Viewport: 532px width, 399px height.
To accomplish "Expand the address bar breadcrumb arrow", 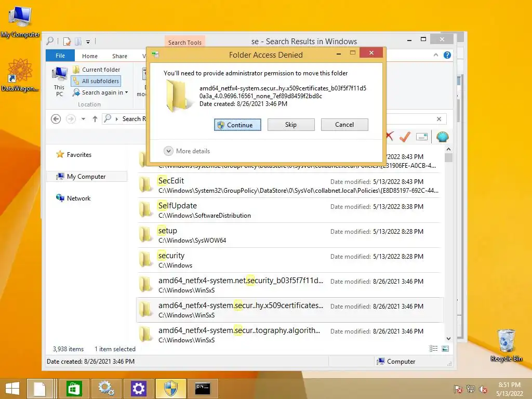I will pos(117,119).
